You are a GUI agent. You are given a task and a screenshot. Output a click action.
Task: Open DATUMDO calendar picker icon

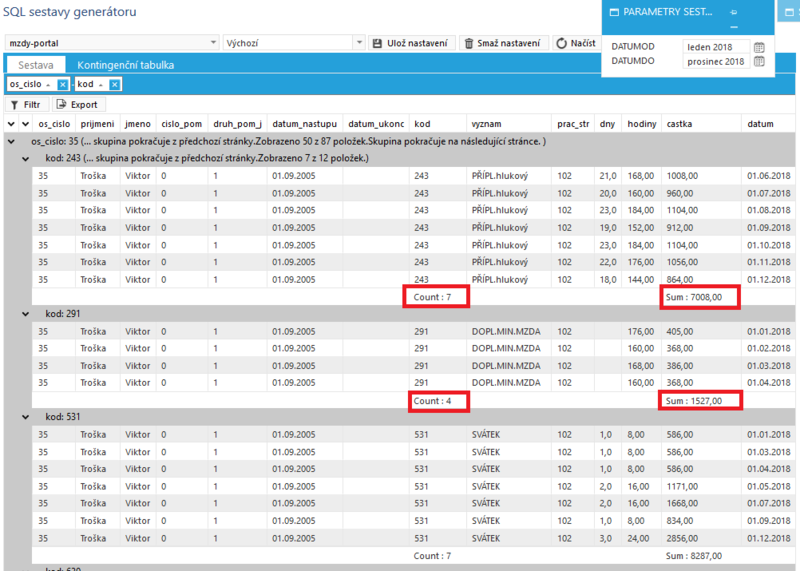click(759, 61)
